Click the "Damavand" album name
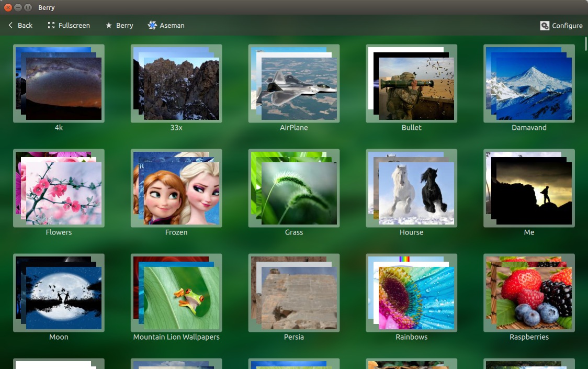This screenshot has width=588, height=369. 529,128
